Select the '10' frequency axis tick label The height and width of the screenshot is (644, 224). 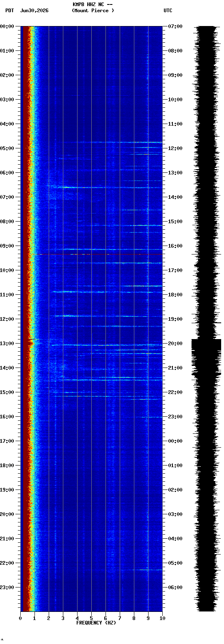[x=162, y=618]
